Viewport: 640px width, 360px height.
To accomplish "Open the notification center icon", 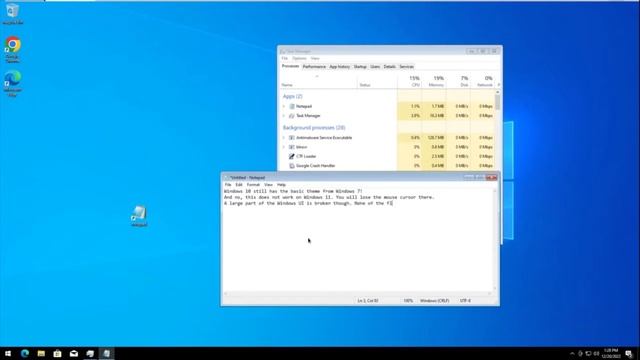I will [629, 353].
